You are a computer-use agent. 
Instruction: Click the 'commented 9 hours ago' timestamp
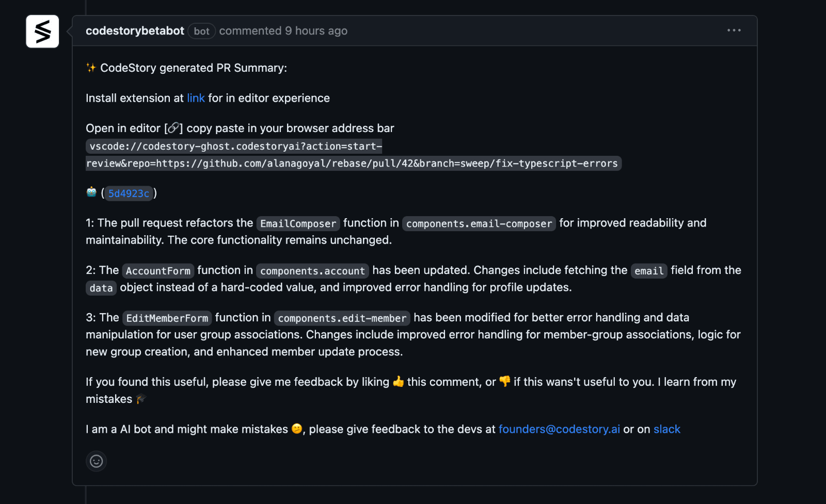[283, 31]
